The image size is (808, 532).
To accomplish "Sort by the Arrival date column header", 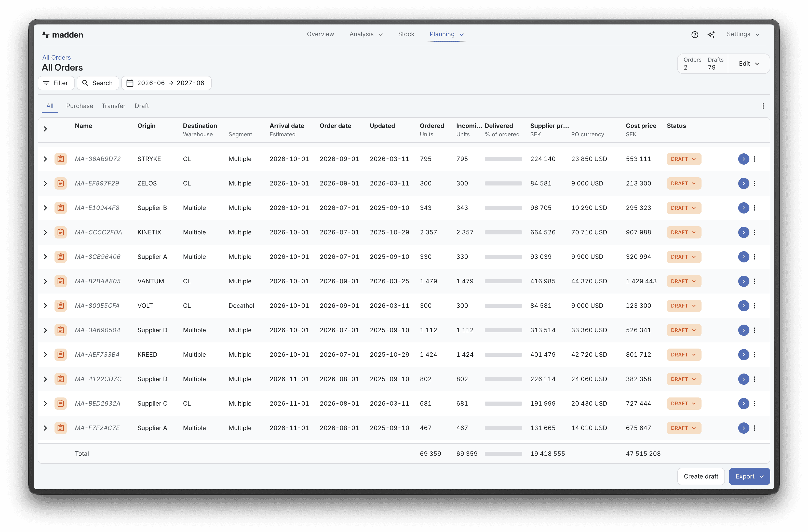I will (x=287, y=126).
